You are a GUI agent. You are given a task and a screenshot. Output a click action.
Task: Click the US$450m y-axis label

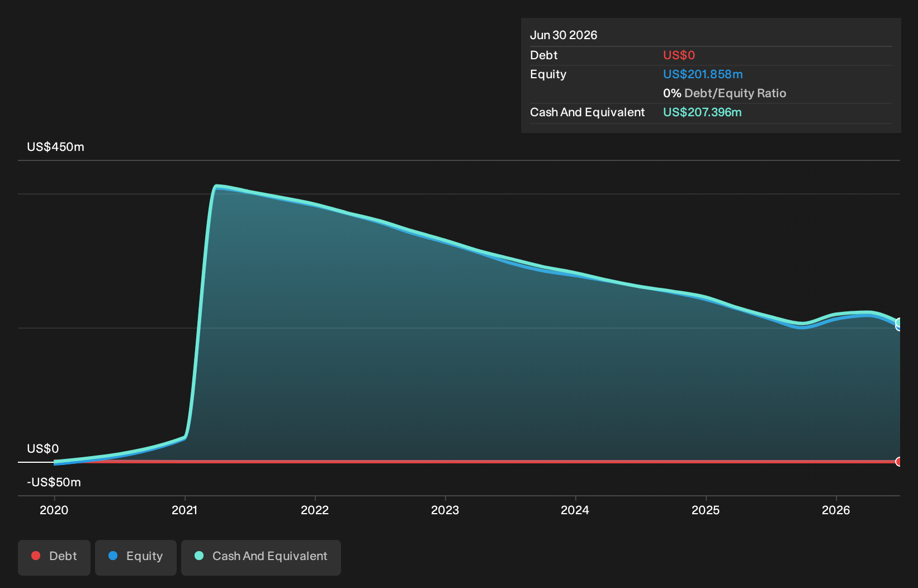pos(56,147)
